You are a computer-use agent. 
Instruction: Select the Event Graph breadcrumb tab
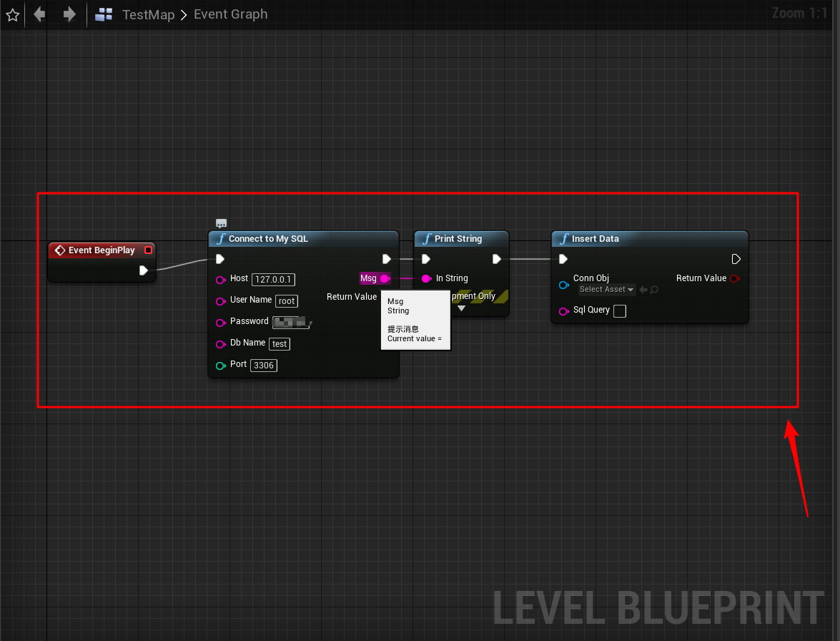coord(230,14)
